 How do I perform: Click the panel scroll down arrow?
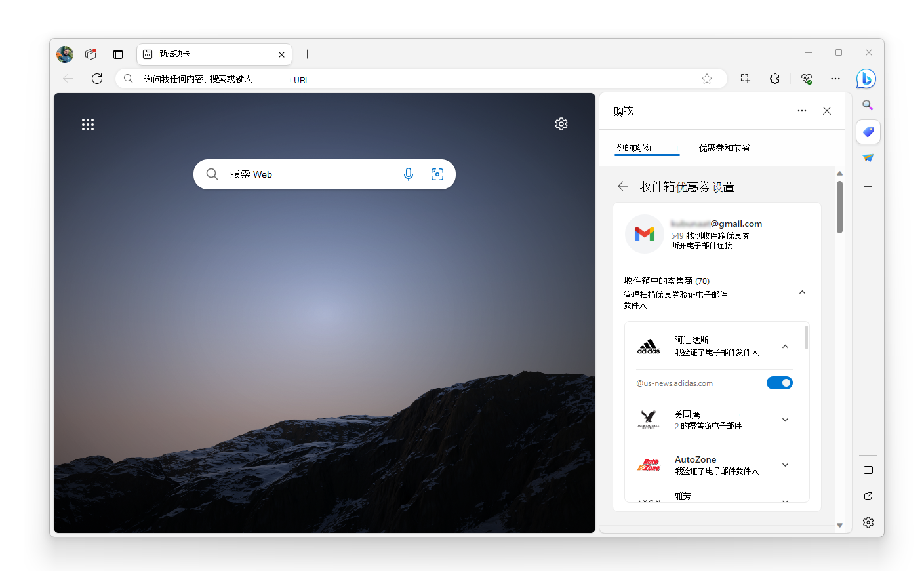click(x=839, y=525)
